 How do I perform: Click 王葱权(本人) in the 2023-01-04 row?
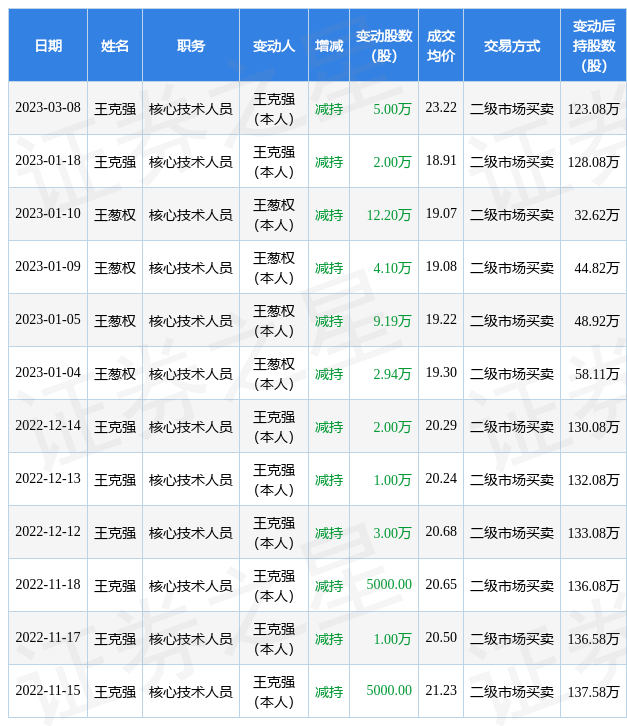[x=274, y=374]
